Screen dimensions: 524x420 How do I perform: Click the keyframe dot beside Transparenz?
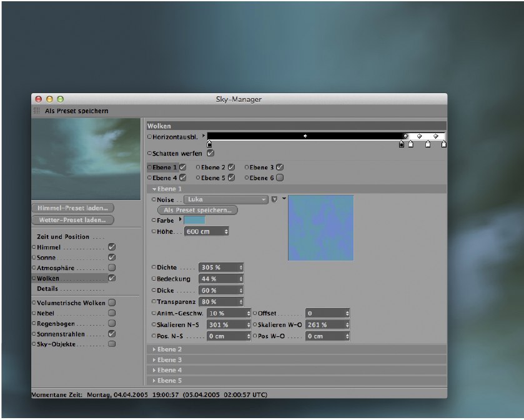154,302
